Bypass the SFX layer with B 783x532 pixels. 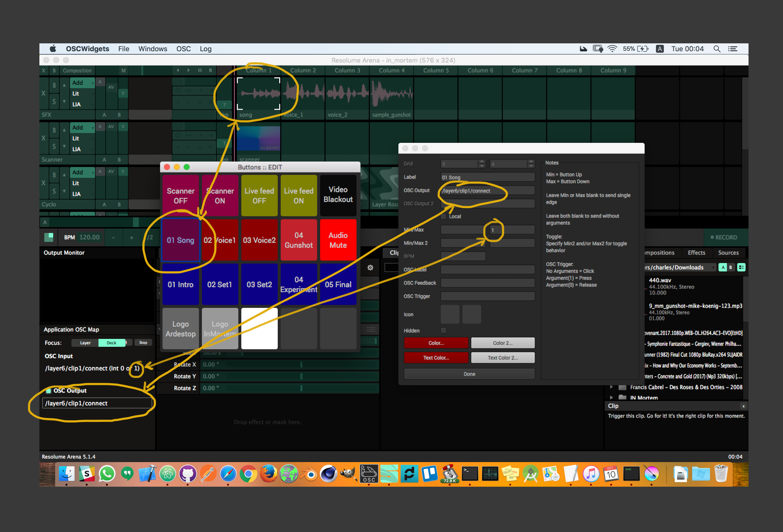[54, 85]
